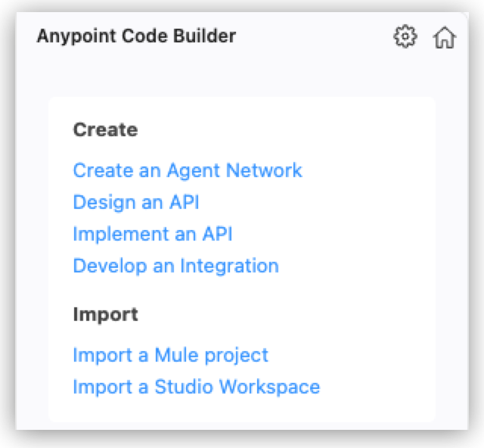Click the Import section heading
Screen dimensions: 484x448
click(x=106, y=315)
